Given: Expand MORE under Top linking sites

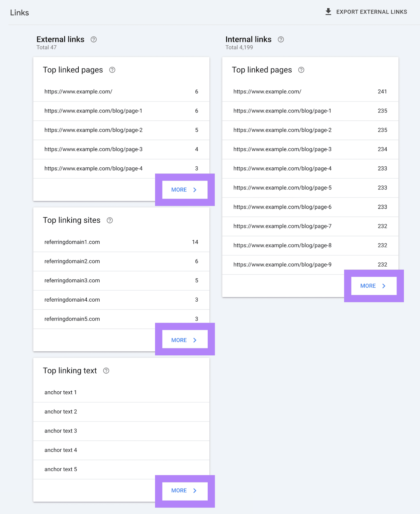Looking at the screenshot, I should 185,340.
